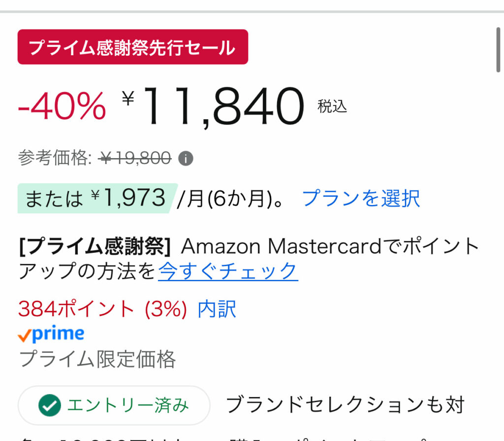Click the strikethrough ¥19,800 reference price
Screen dimensions: 504x441
click(x=135, y=159)
